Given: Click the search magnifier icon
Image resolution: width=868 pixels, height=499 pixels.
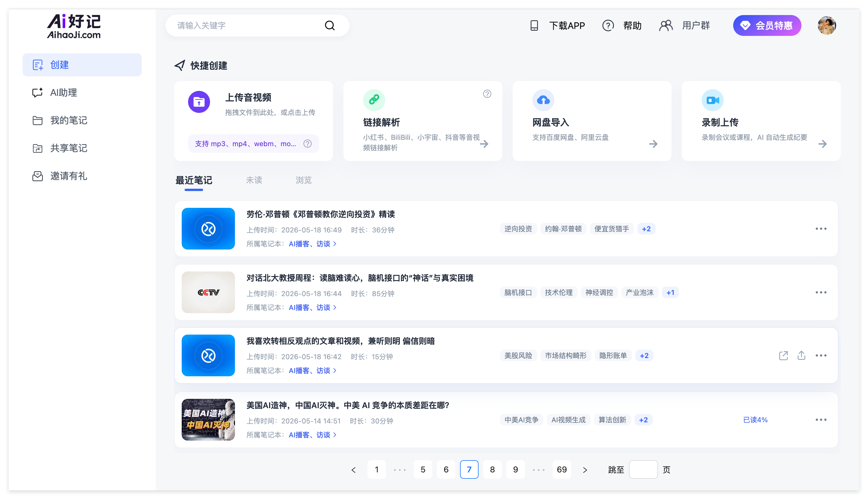Looking at the screenshot, I should pos(330,25).
